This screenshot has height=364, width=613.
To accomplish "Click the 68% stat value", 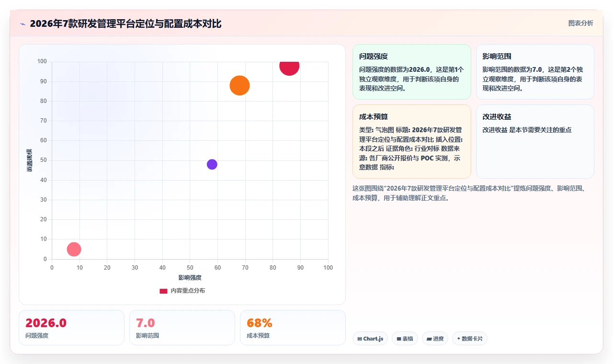I will tap(260, 323).
